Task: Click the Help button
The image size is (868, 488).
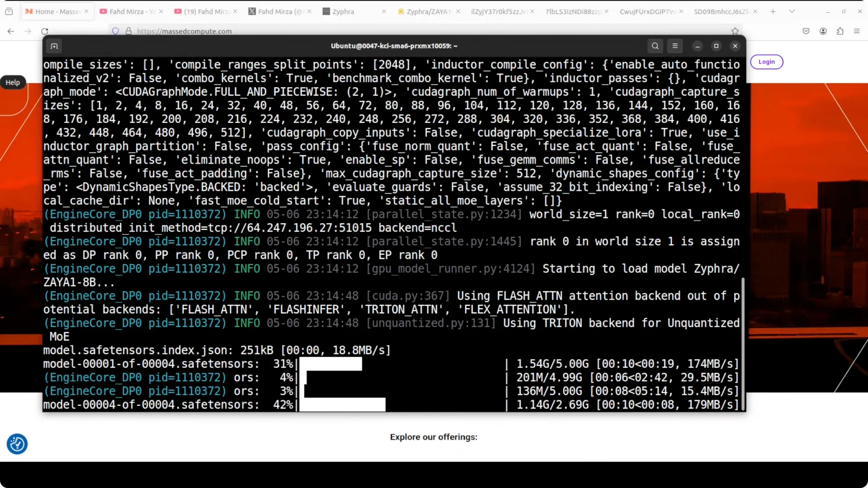Action: point(13,83)
